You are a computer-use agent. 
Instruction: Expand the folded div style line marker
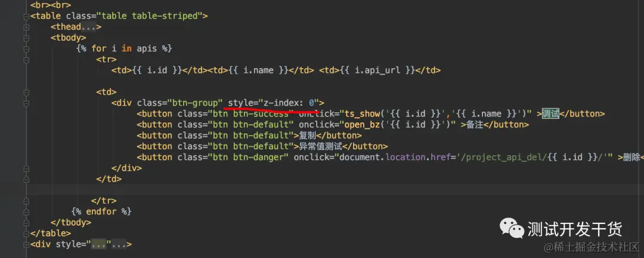[x=26, y=244]
